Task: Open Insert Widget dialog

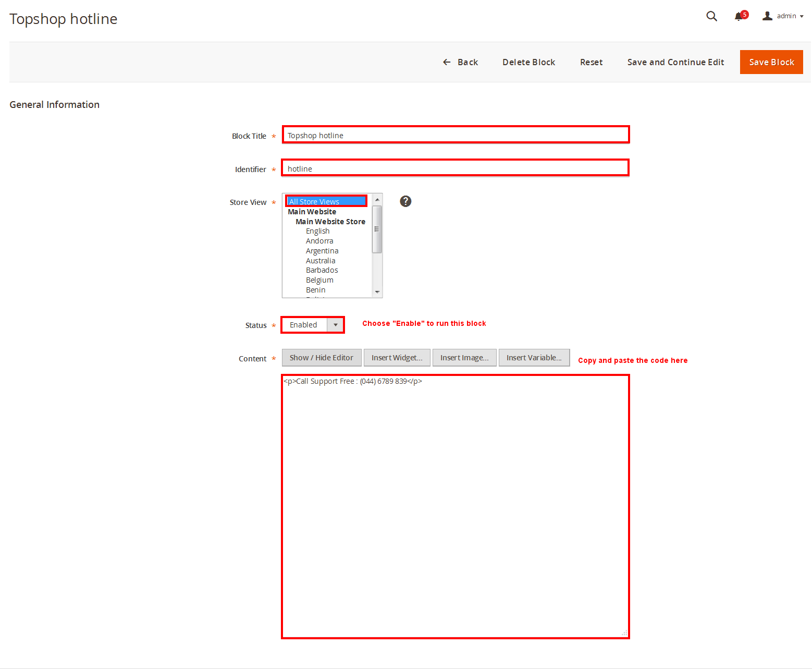Action: (397, 358)
